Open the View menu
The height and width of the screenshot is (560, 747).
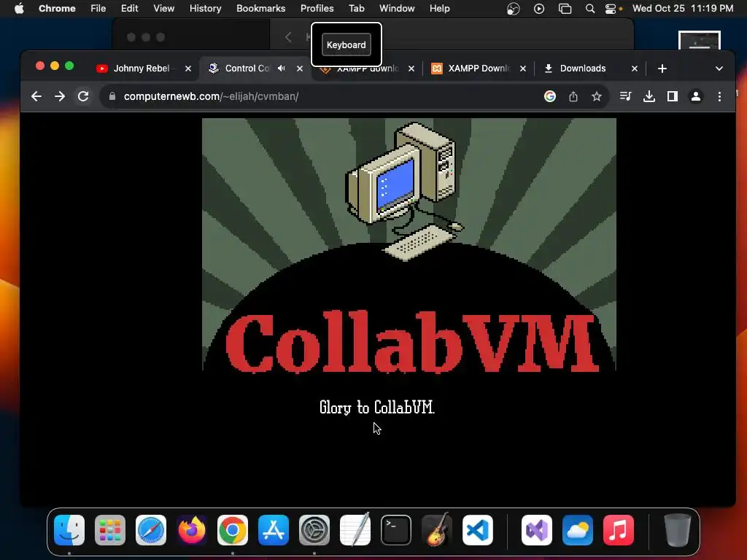pos(164,9)
